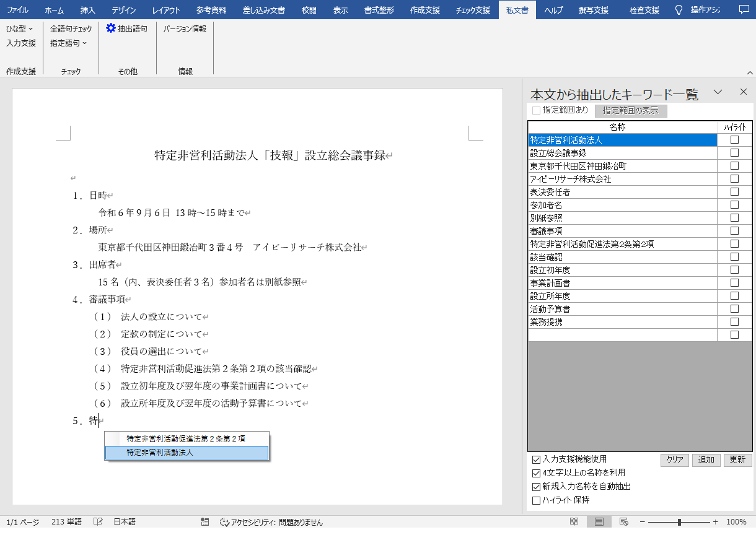Check highlight box for 業務提携 row
Screen dimensions: 756x535
click(734, 322)
